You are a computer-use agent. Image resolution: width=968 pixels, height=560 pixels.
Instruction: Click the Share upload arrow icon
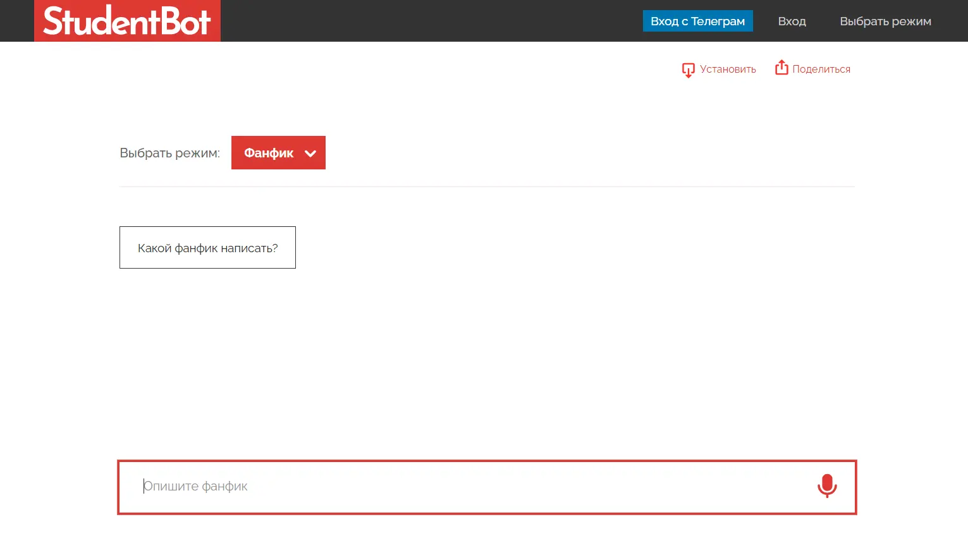point(781,68)
